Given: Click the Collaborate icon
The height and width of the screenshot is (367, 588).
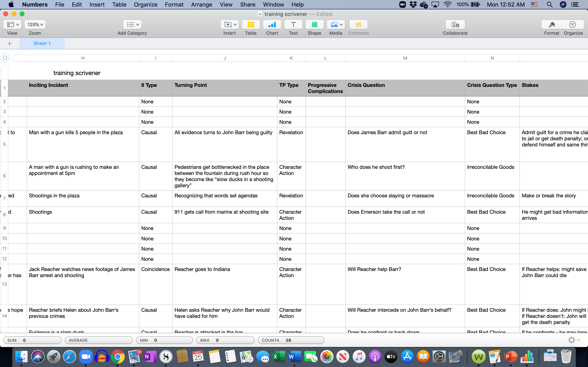Looking at the screenshot, I should pyautogui.click(x=455, y=24).
